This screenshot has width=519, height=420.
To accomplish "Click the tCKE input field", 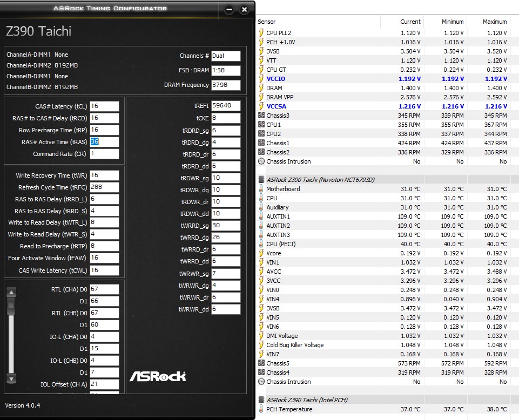I will coord(226,118).
